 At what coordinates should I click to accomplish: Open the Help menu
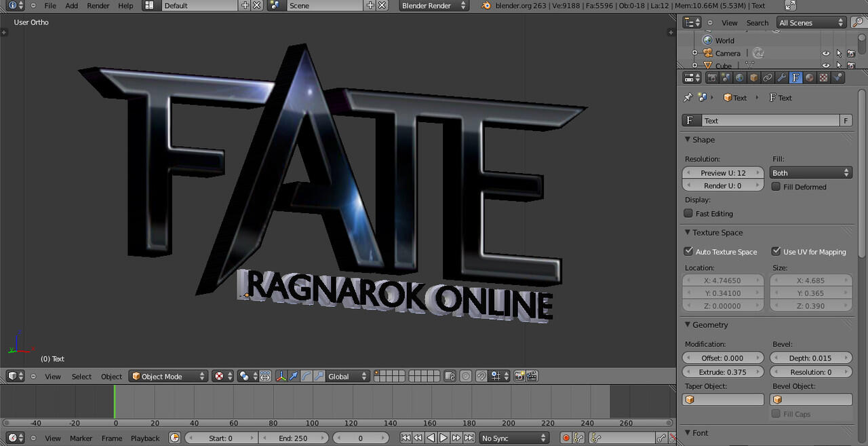click(125, 5)
